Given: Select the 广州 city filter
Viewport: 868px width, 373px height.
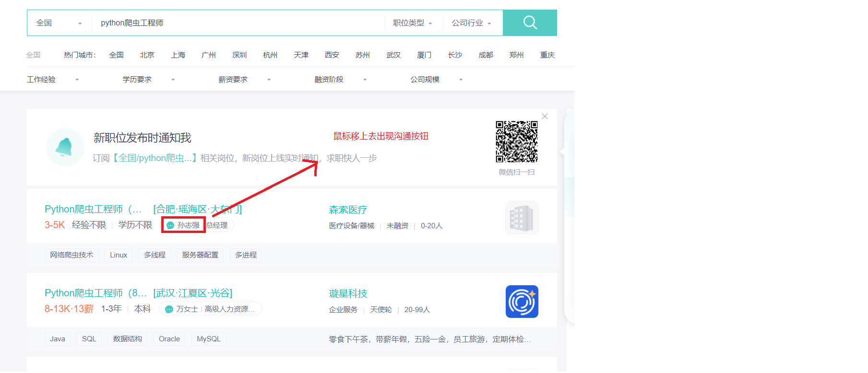Looking at the screenshot, I should 209,55.
